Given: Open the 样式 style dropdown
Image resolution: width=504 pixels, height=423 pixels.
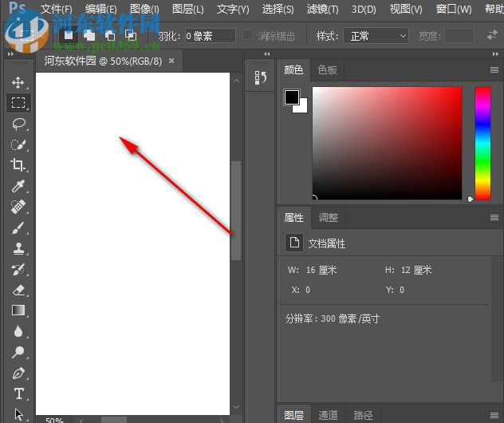Looking at the screenshot, I should [x=376, y=35].
